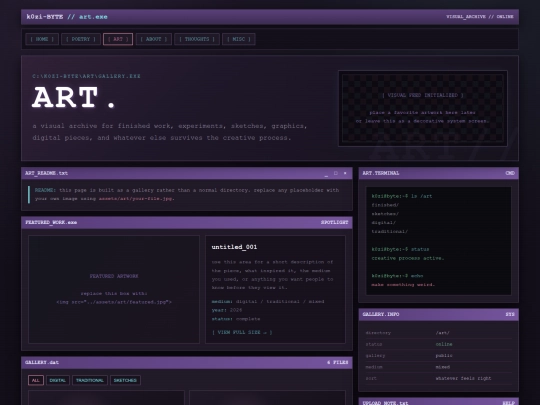Select the ART nav item
This screenshot has width=540, height=405.
click(x=118, y=39)
